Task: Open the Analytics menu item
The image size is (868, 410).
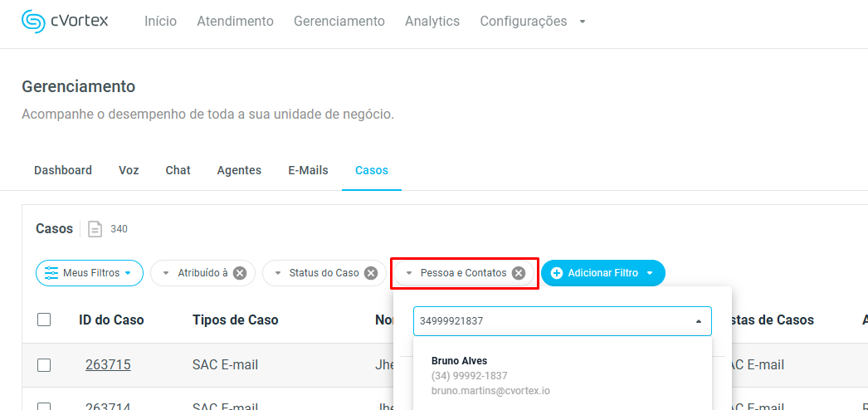Action: click(432, 22)
